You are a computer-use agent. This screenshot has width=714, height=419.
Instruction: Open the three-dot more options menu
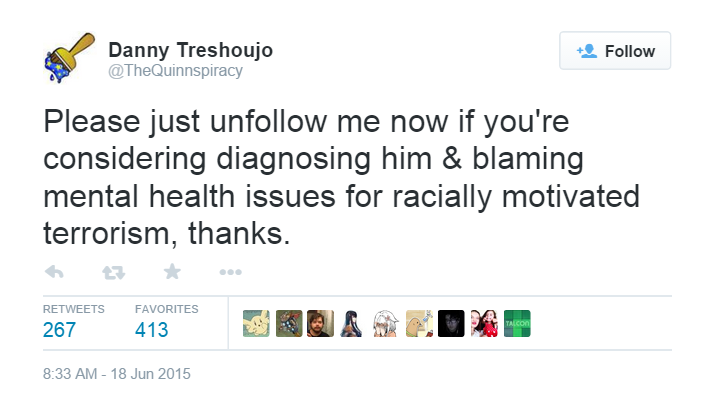coord(230,272)
